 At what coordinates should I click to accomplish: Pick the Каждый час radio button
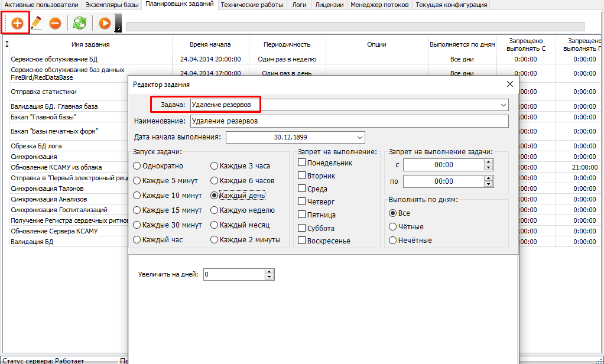[158, 239]
